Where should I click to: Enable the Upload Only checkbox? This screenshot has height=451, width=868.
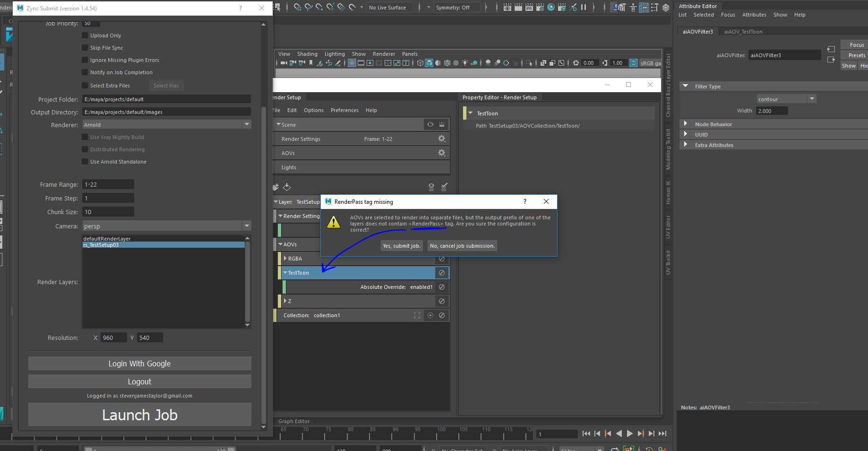click(85, 35)
